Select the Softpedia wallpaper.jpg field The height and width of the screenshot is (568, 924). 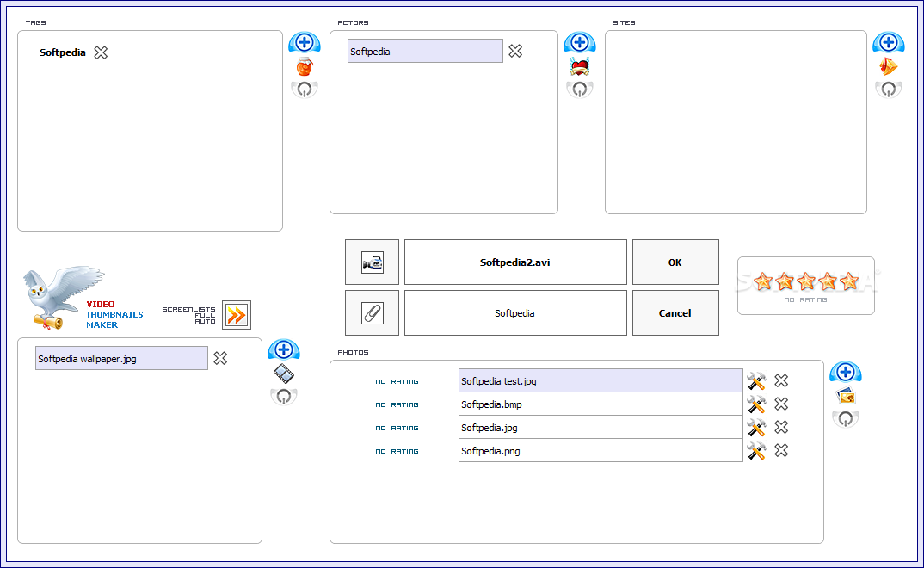[121, 358]
